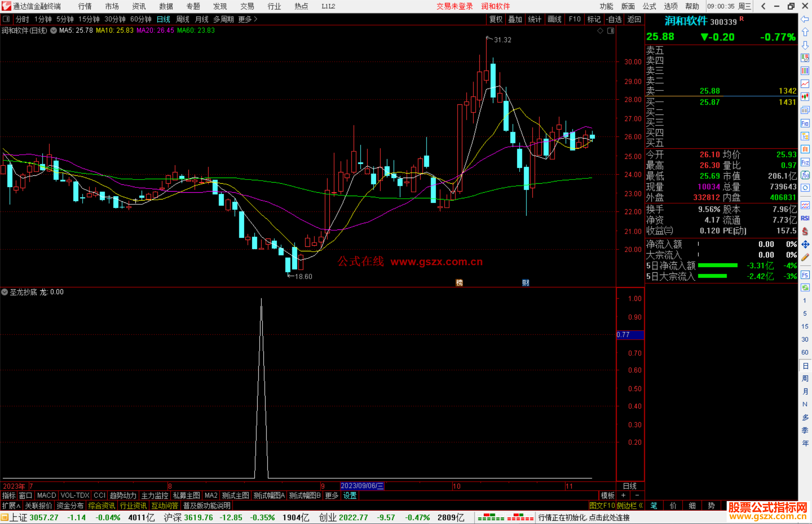Toggle the MA indicator circle next to 润和软件(日线)
Image resolution: width=812 pixels, height=524 pixels.
(x=53, y=30)
